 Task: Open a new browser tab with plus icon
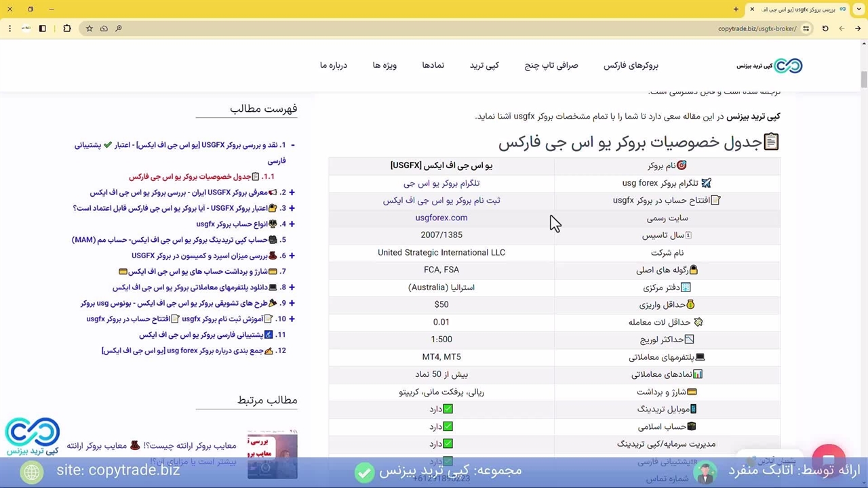(x=736, y=9)
